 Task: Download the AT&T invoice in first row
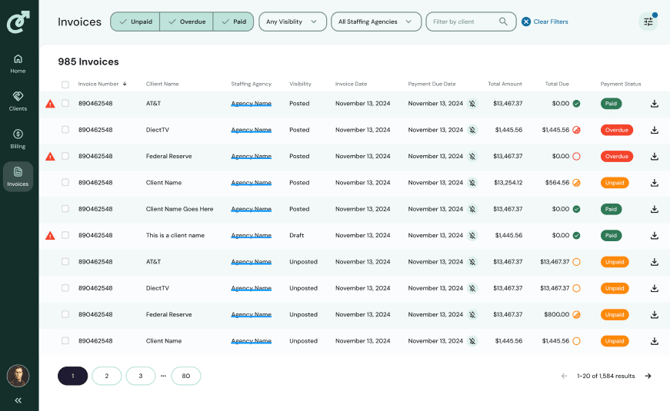coord(654,104)
